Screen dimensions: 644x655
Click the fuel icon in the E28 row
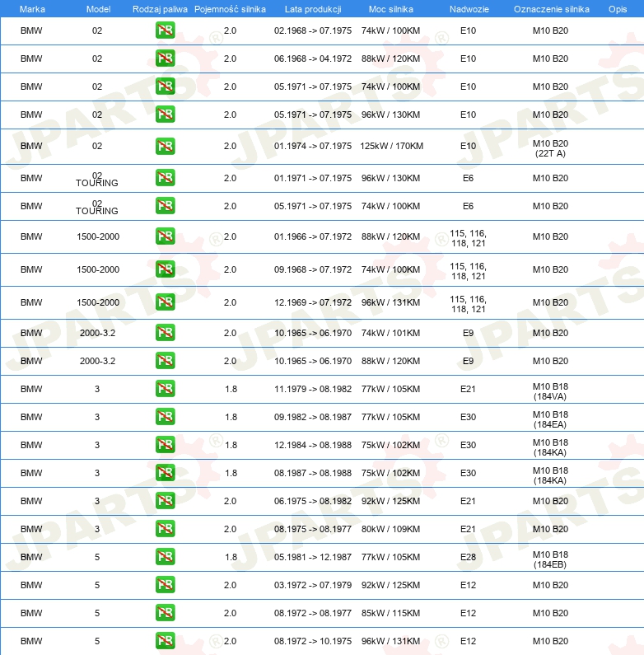[165, 557]
